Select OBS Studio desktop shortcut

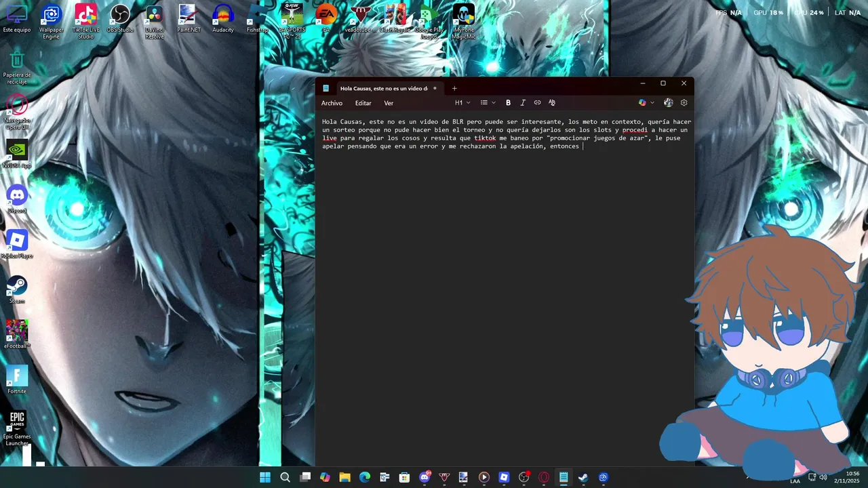click(120, 18)
